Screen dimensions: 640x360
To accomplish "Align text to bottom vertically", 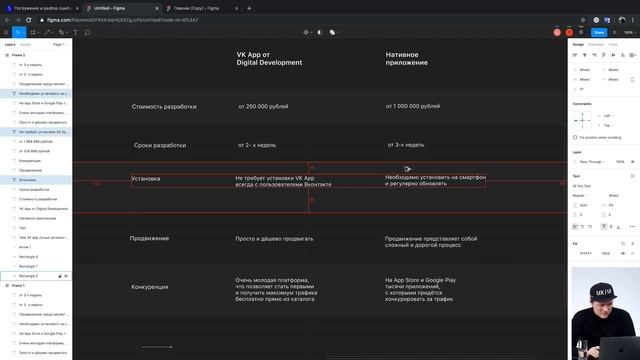I will 618,227.
